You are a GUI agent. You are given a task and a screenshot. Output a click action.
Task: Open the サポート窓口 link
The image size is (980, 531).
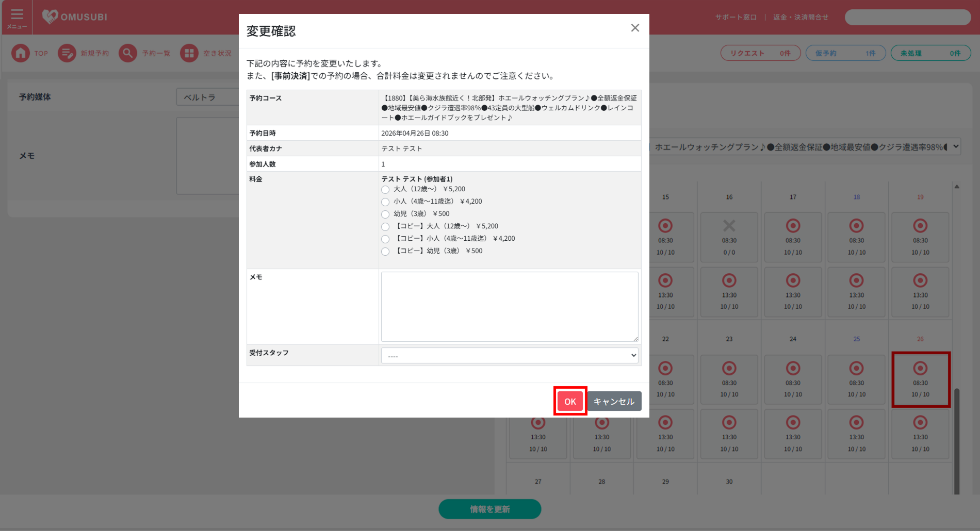[x=736, y=17]
